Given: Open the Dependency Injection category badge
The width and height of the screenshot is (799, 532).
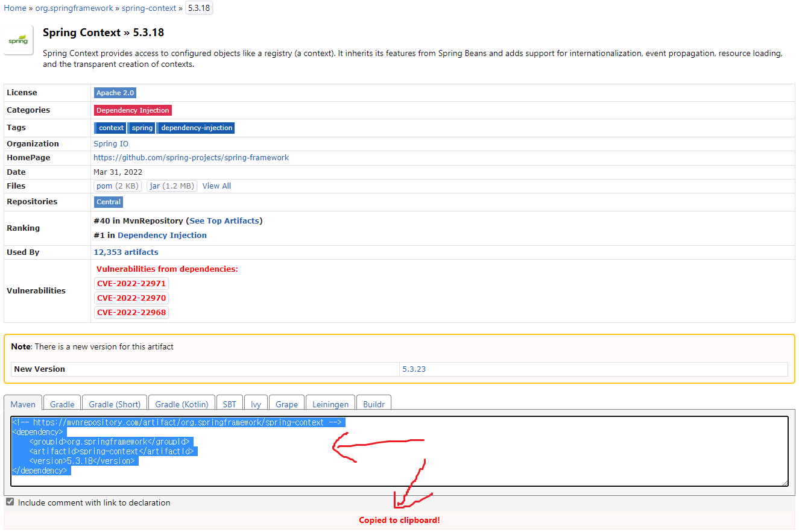Looking at the screenshot, I should tap(133, 110).
